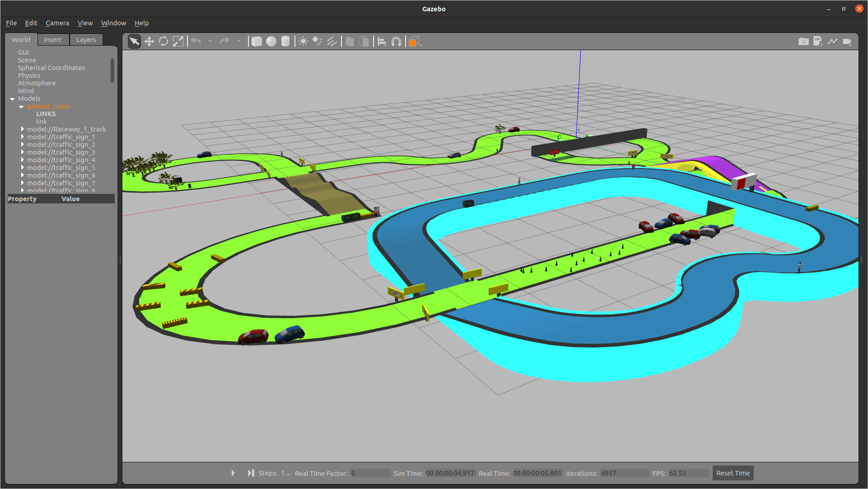Open the undo history dropdown arrow

pyautogui.click(x=210, y=42)
